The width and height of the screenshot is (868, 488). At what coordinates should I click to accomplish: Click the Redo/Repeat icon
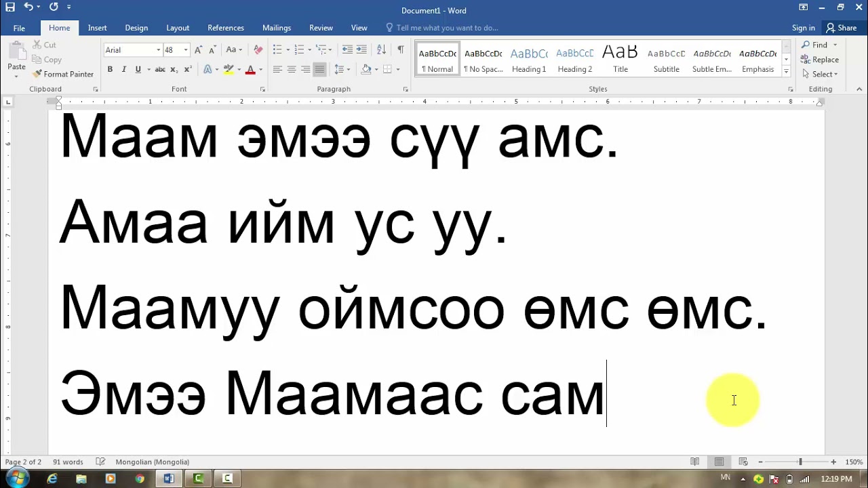(x=54, y=7)
